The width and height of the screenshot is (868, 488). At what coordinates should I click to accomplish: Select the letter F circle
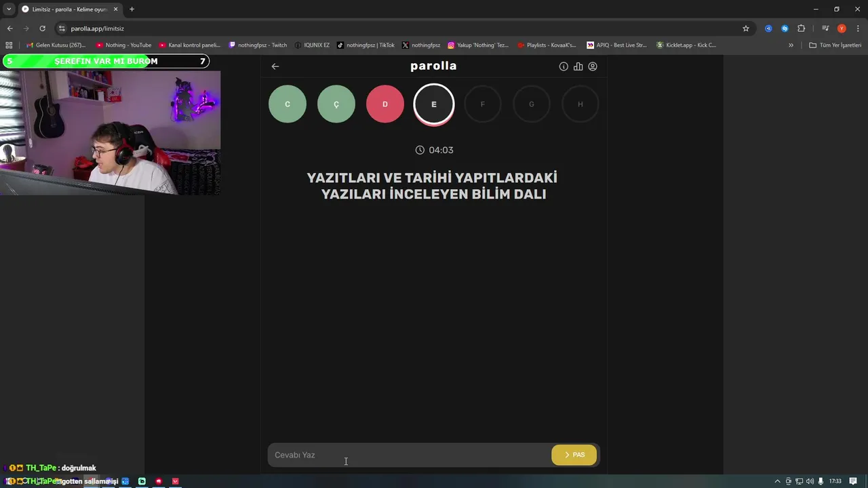coord(483,104)
